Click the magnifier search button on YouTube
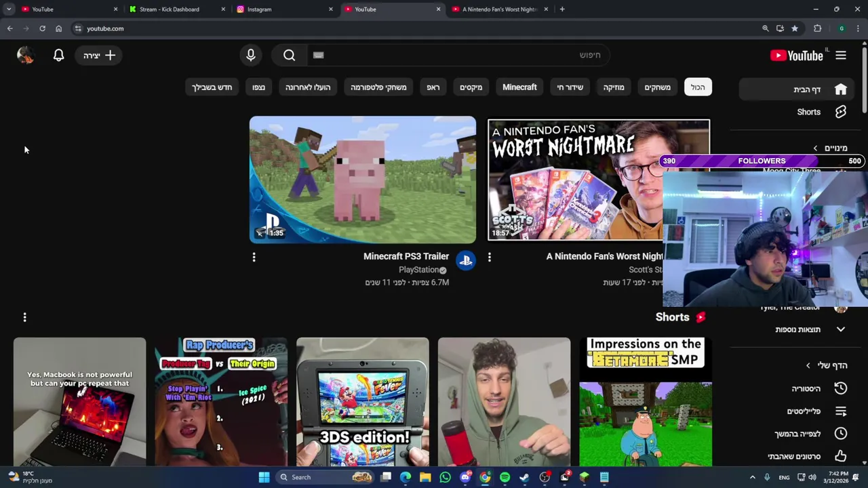868x488 pixels. [290, 56]
